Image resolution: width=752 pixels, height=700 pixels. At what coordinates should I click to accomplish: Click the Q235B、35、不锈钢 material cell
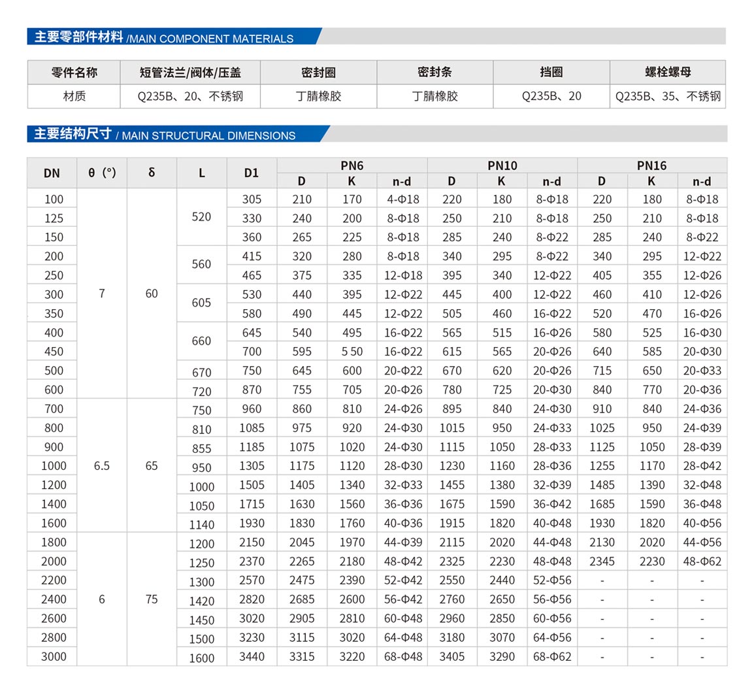(x=667, y=96)
